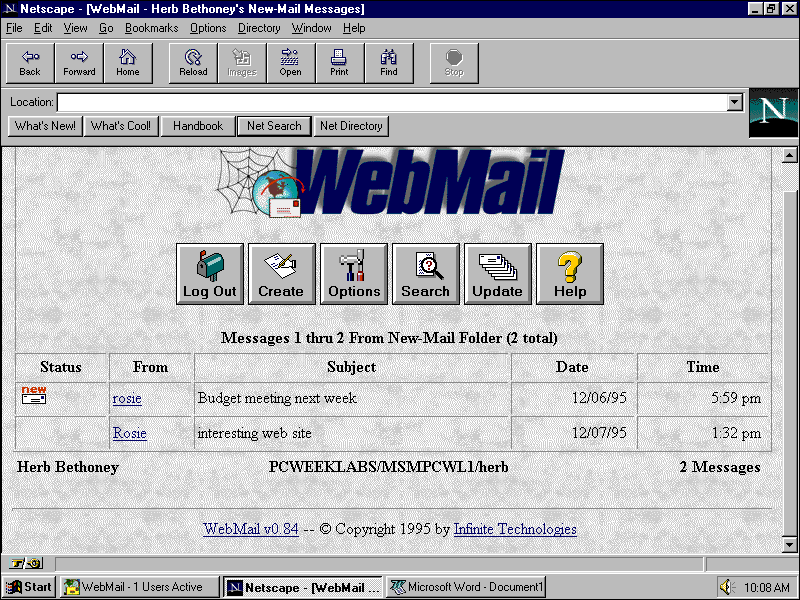Click the Netscape taskbar item
The image size is (800, 600).
pyautogui.click(x=303, y=587)
